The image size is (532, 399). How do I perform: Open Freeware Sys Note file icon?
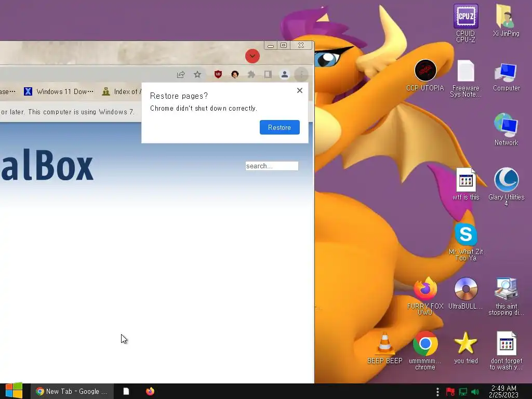(x=465, y=78)
